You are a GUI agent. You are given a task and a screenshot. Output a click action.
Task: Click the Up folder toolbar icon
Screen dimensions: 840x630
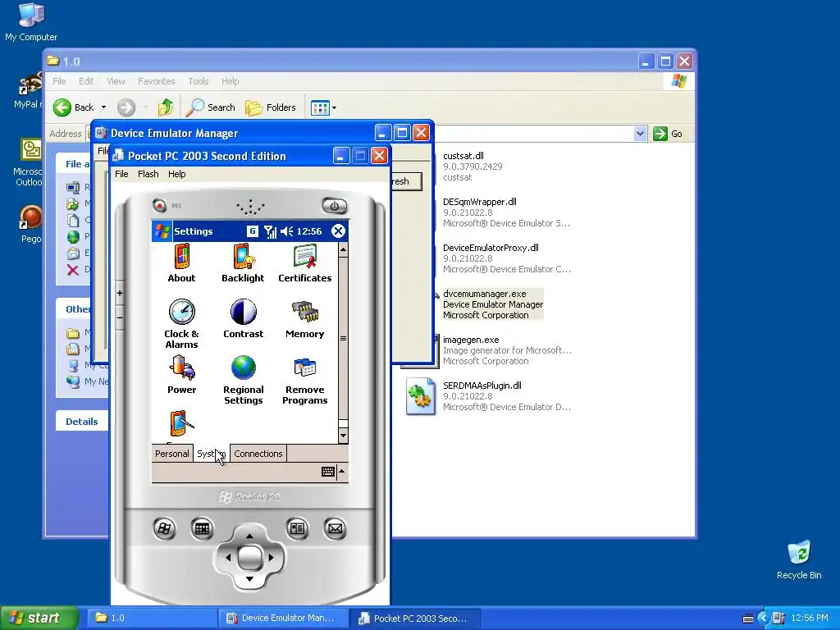(166, 107)
